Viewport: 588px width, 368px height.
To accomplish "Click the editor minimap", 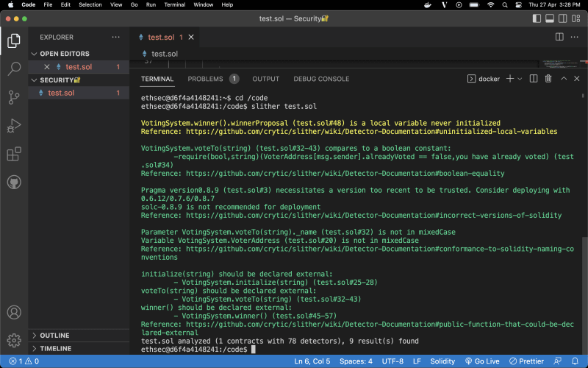I will coord(560,64).
